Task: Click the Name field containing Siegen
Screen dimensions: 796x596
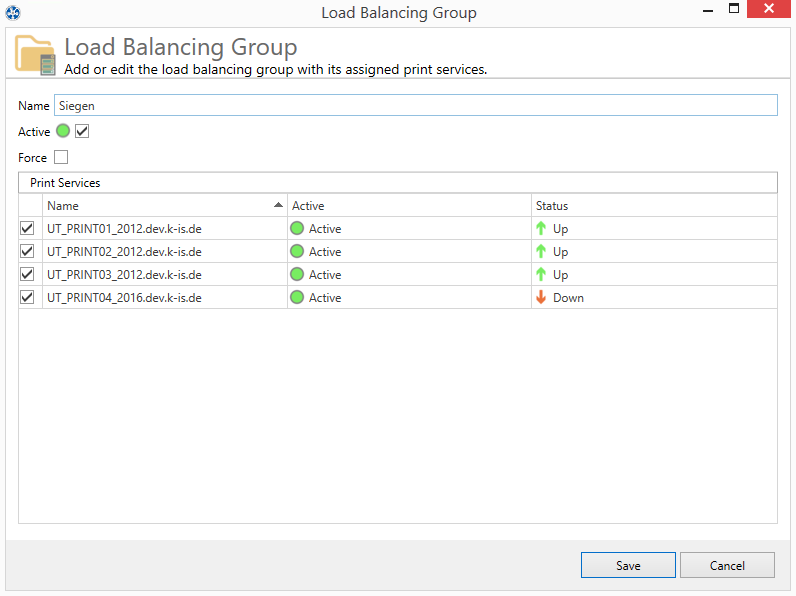Action: [x=415, y=106]
